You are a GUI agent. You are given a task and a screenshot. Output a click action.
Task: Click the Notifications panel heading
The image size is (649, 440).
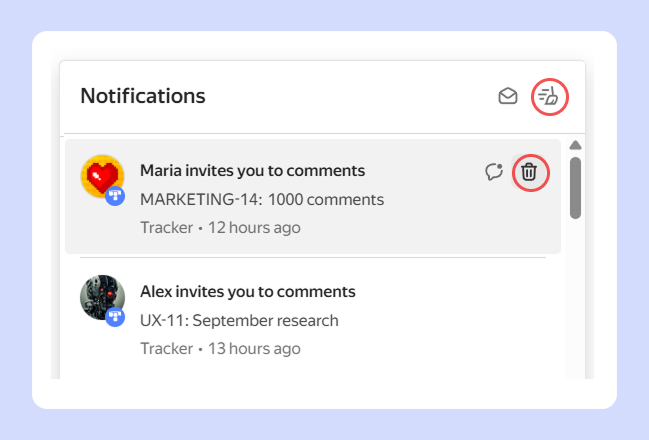[143, 96]
